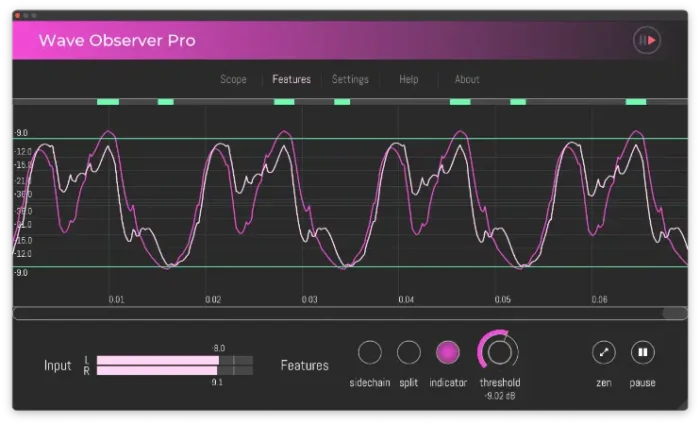Click the threshold value -9.02 dB
The height and width of the screenshot is (425, 700).
pyautogui.click(x=500, y=396)
